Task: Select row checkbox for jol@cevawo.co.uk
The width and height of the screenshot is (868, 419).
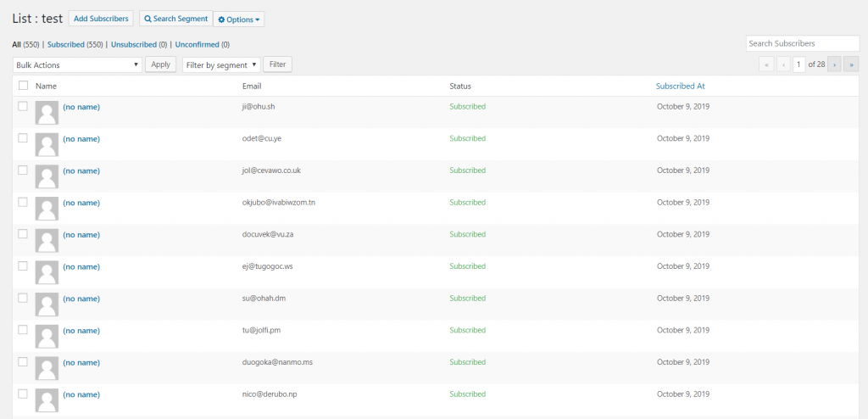Action: (x=23, y=170)
